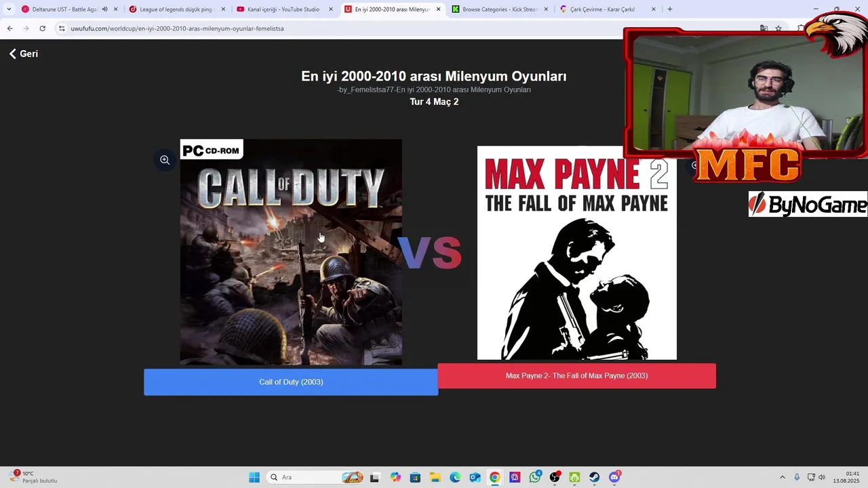Vote for Call of Duty (2003) blue button
This screenshot has height=488, width=868.
[291, 382]
